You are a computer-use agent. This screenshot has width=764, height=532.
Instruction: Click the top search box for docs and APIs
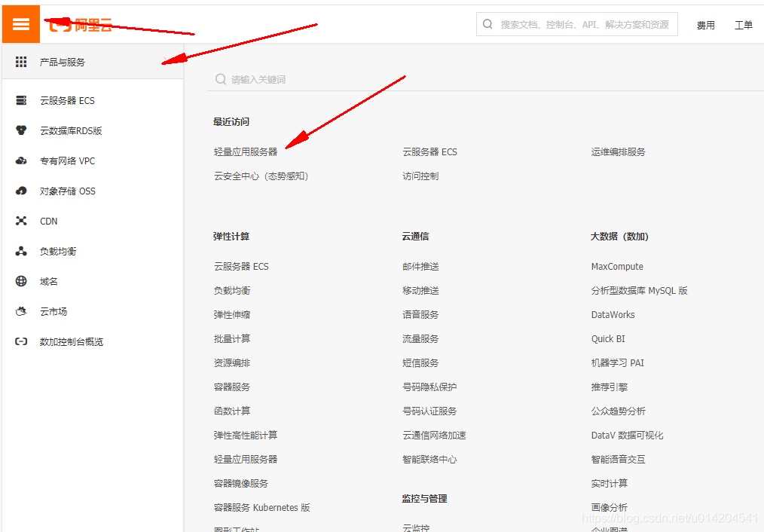577,24
